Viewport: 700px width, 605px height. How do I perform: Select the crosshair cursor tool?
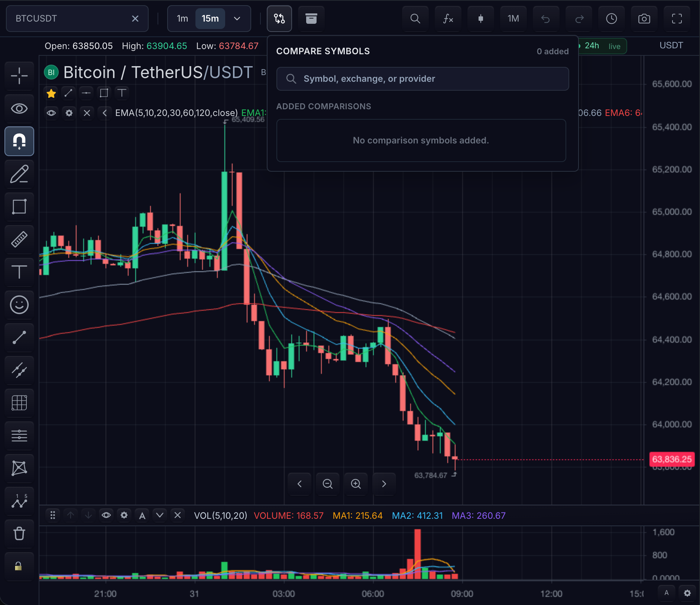tap(19, 76)
